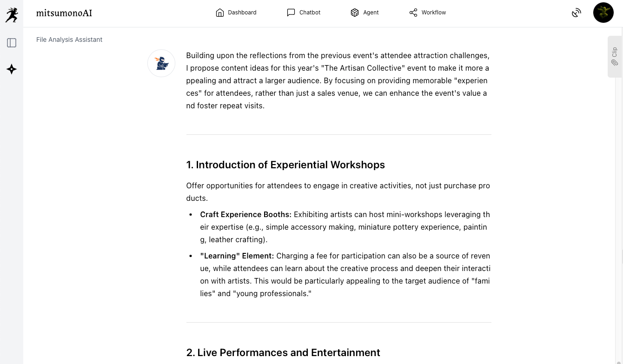Image resolution: width=623 pixels, height=364 pixels.
Task: Go to the Agent menu label
Action: point(371,13)
